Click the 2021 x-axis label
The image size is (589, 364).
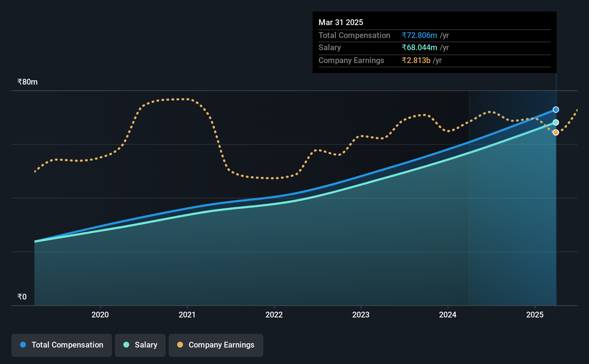pyautogui.click(x=187, y=315)
